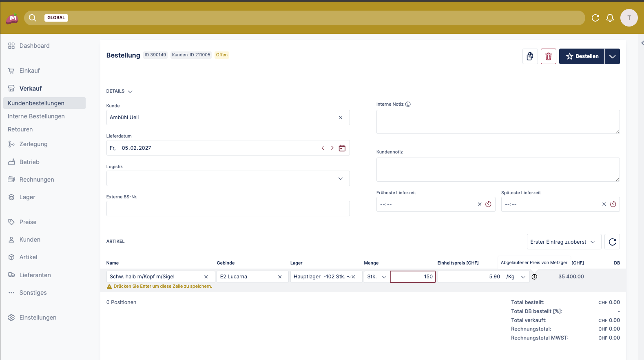Open the Erster Eintrag zuoberst sort dropdown
The width and height of the screenshot is (644, 360).
coord(563,242)
